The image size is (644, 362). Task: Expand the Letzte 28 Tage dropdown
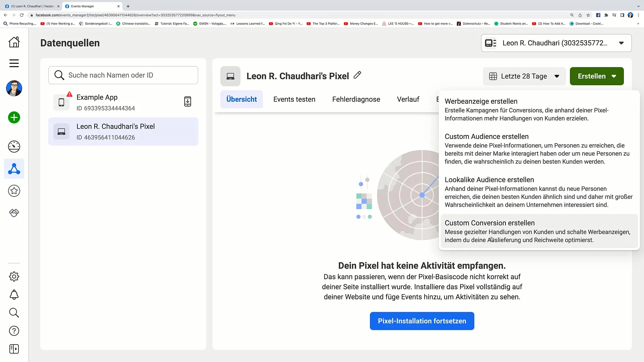coord(524,76)
